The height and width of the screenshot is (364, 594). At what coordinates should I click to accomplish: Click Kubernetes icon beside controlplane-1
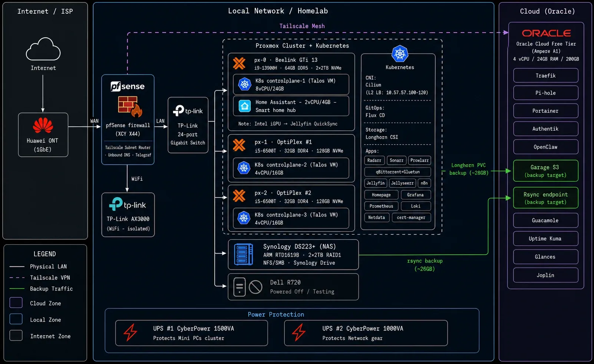pyautogui.click(x=245, y=85)
